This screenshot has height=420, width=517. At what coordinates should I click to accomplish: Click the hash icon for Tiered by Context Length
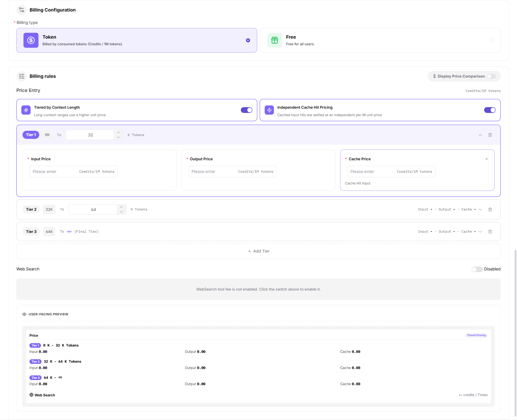(x=26, y=110)
